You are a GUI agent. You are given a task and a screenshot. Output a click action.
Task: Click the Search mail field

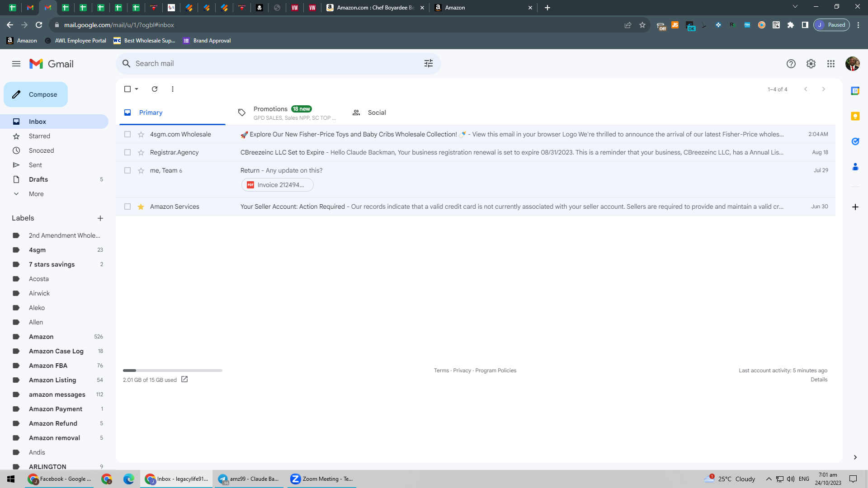coord(278,64)
